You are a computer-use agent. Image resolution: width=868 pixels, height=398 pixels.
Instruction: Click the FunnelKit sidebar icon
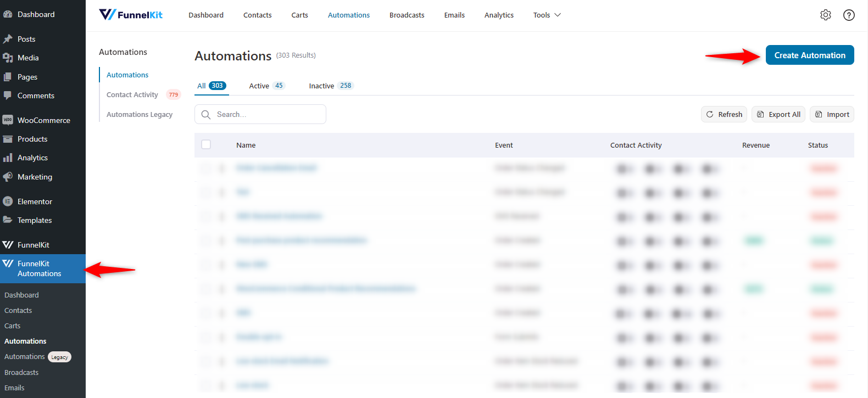point(8,245)
